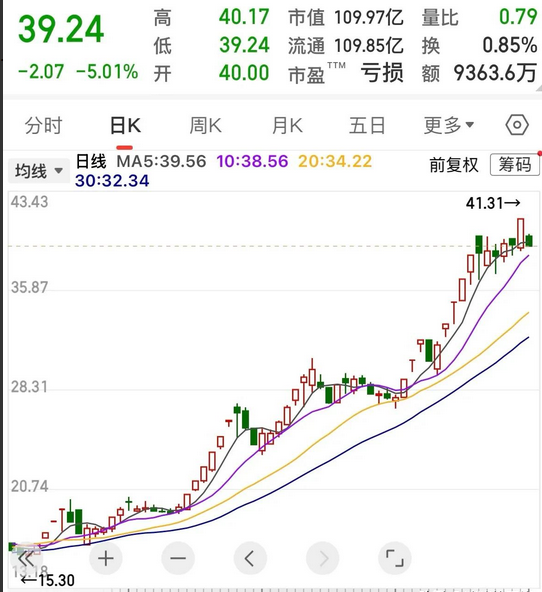Click 亏损 P/E value
The width and height of the screenshot is (542, 592).
click(382, 72)
